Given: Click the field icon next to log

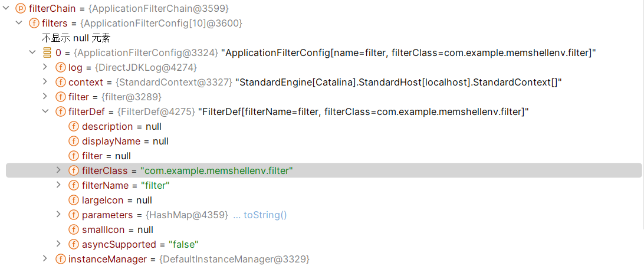Looking at the screenshot, I should point(60,67).
